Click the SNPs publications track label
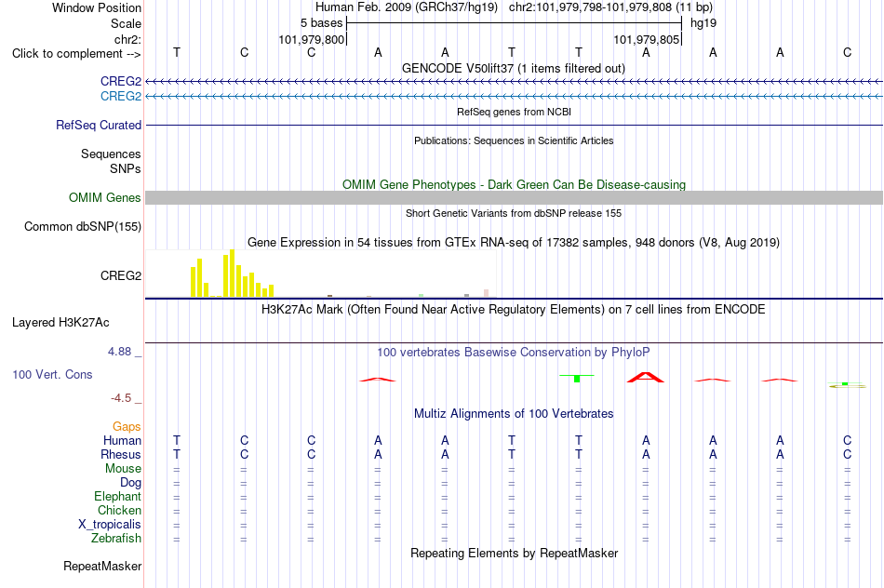Viewport: 884px width, 588px height. tap(126, 168)
